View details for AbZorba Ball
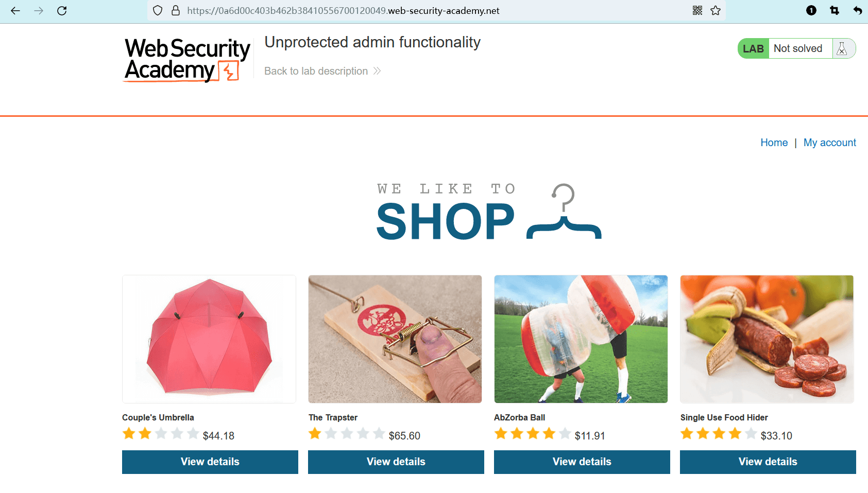The image size is (868, 493). pyautogui.click(x=582, y=462)
